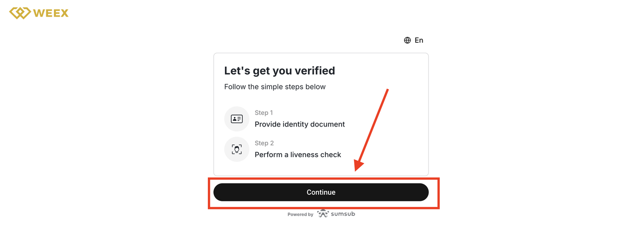
Task: Click Perform a liveness check step text
Action: pyautogui.click(x=298, y=155)
